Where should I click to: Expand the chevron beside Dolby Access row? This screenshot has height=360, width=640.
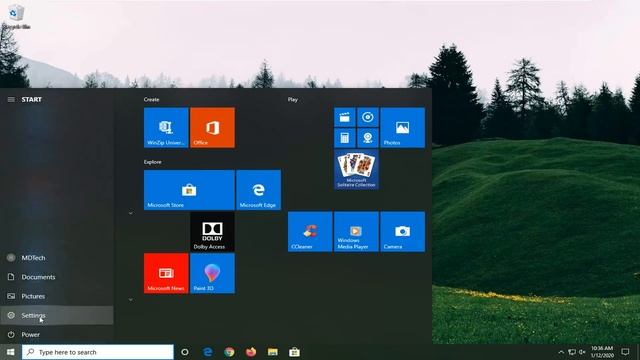(131, 213)
